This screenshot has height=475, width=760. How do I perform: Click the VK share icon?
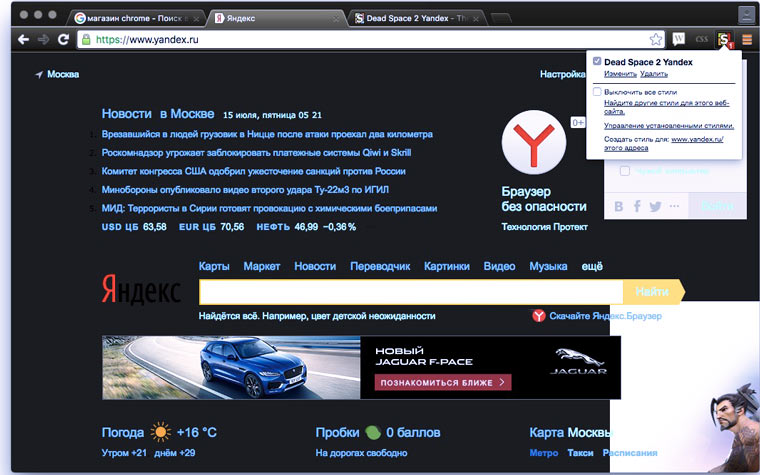coord(618,206)
